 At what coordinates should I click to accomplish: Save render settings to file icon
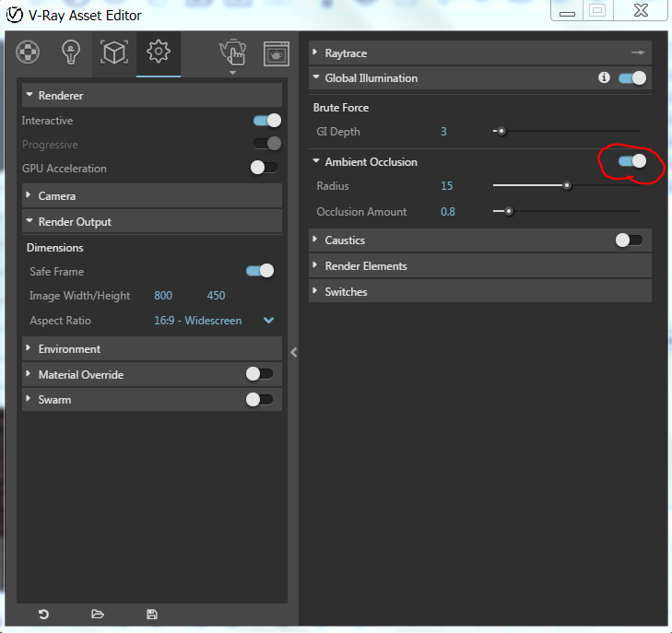(152, 615)
